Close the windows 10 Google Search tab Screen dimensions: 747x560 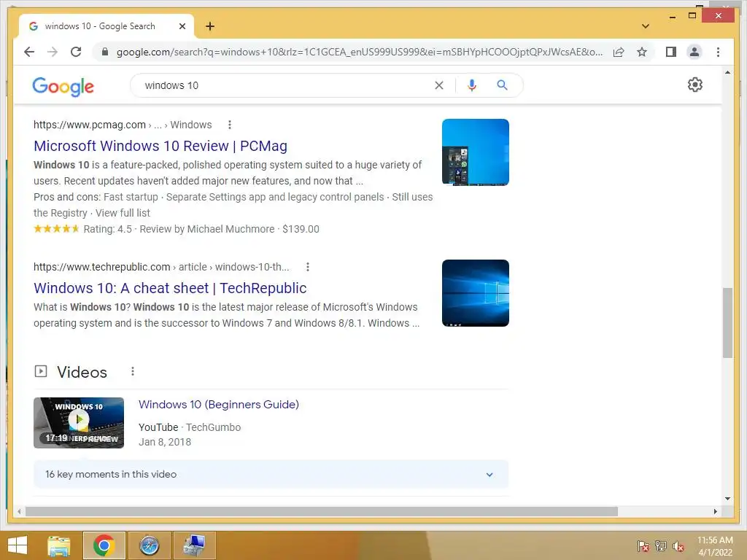pos(182,26)
